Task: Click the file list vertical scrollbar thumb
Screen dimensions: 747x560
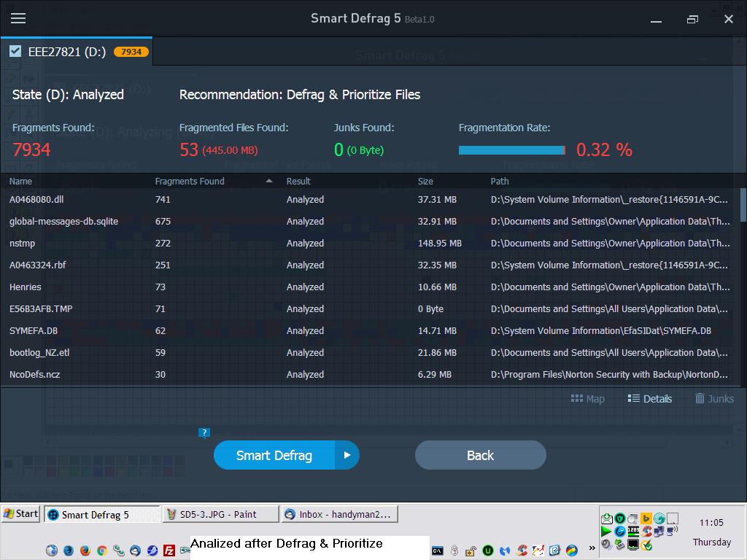Action: 743,205
